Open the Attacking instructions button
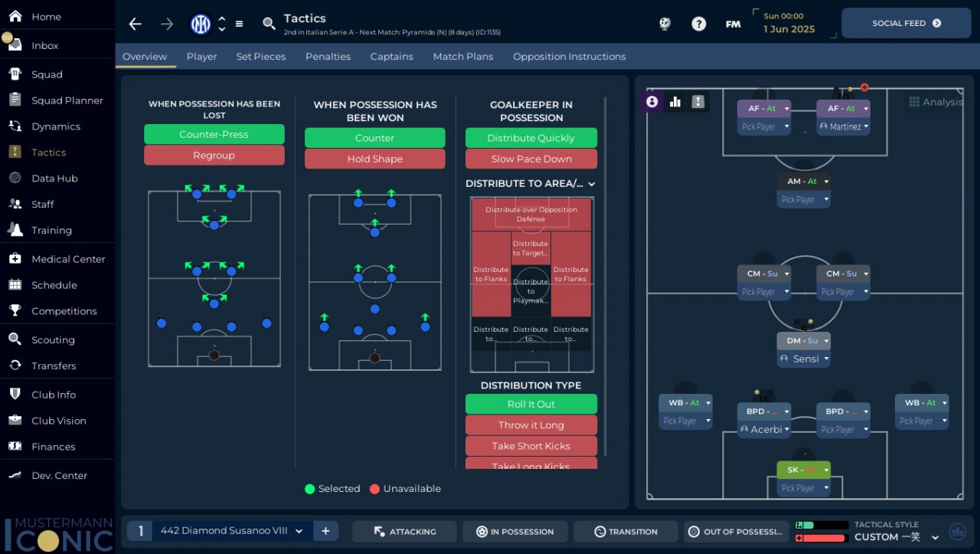 point(404,532)
